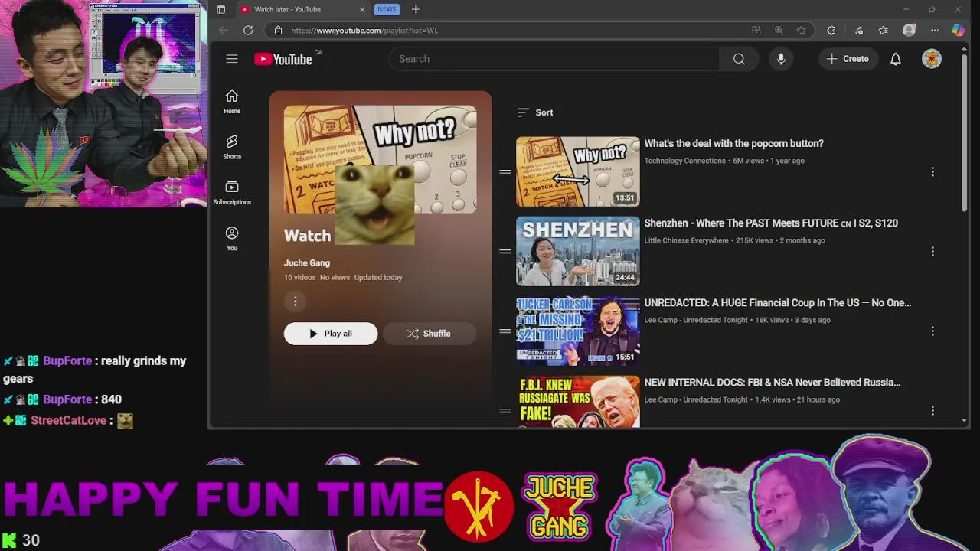
Task: Open the Sort dropdown
Action: click(535, 112)
